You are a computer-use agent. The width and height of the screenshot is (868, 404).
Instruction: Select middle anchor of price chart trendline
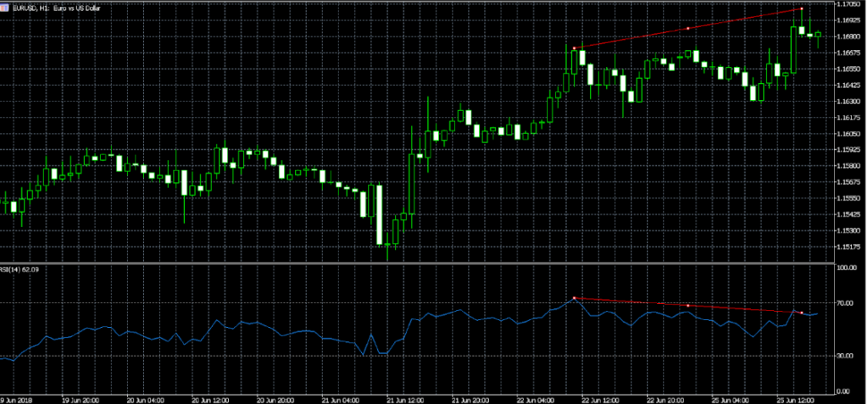pyautogui.click(x=687, y=29)
